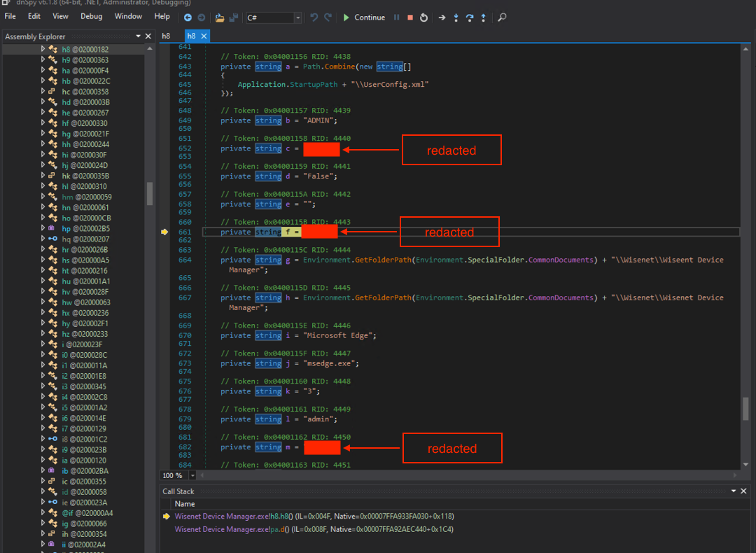Click the Step Into arrow icon
This screenshot has width=756, height=553.
[x=456, y=17]
